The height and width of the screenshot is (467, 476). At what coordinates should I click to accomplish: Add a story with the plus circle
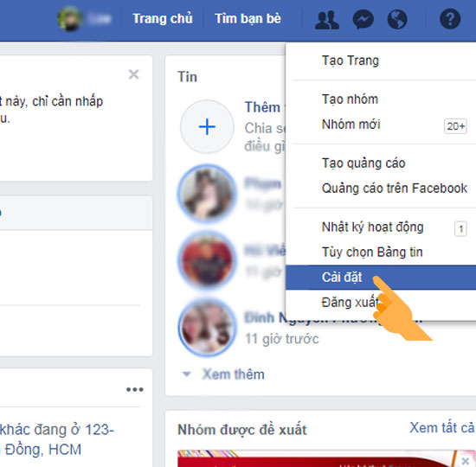coord(207,126)
